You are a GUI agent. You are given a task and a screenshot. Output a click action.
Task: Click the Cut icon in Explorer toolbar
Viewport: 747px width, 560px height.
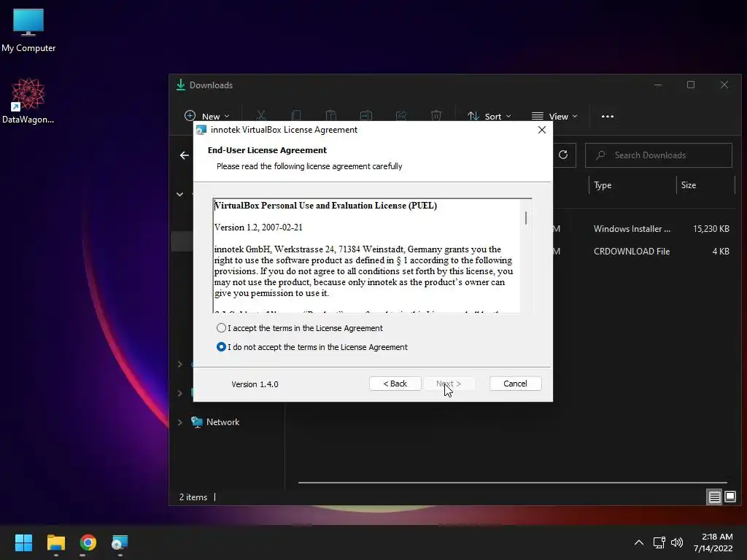[260, 116]
